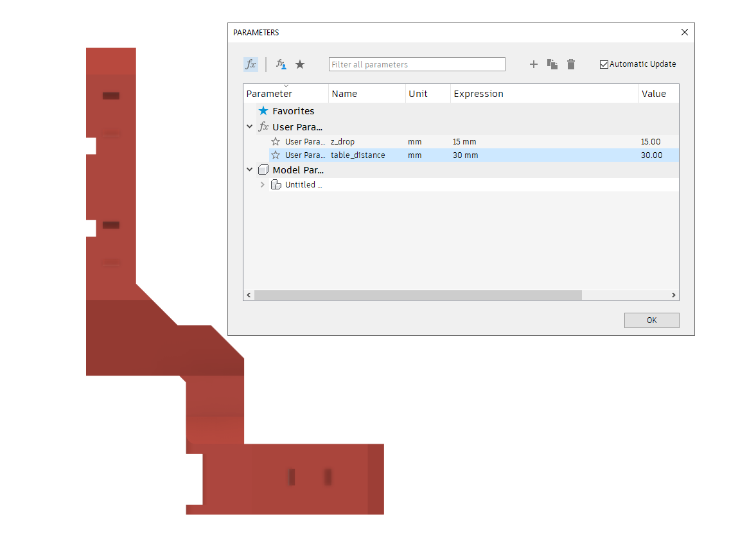Close the Parameters dialog
Viewport: 756px width, 540px height.
pyautogui.click(x=684, y=32)
